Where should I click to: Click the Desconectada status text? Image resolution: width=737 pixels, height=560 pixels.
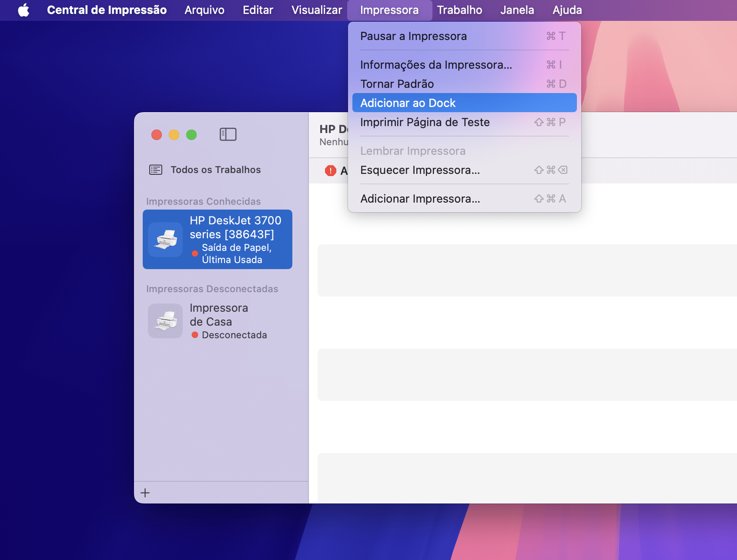pyautogui.click(x=234, y=335)
